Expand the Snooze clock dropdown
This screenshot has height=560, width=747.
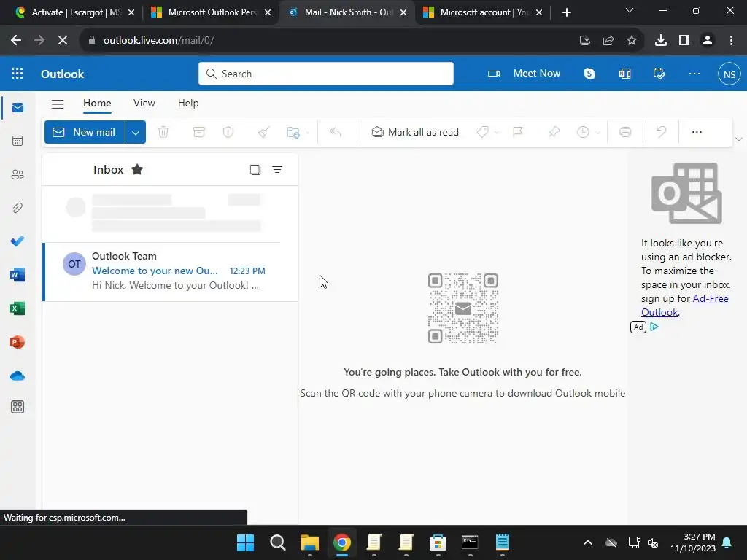pos(597,133)
